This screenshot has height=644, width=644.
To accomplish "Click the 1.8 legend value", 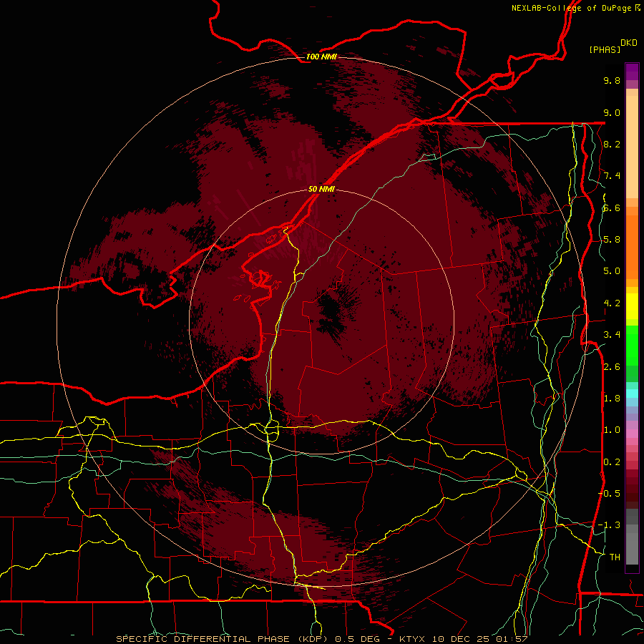I will point(612,399).
